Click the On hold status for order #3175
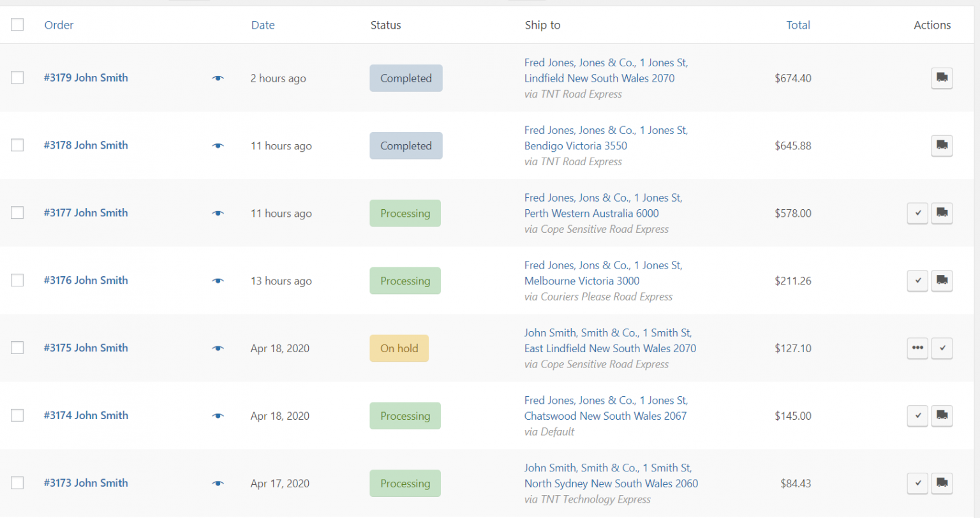 pos(399,348)
